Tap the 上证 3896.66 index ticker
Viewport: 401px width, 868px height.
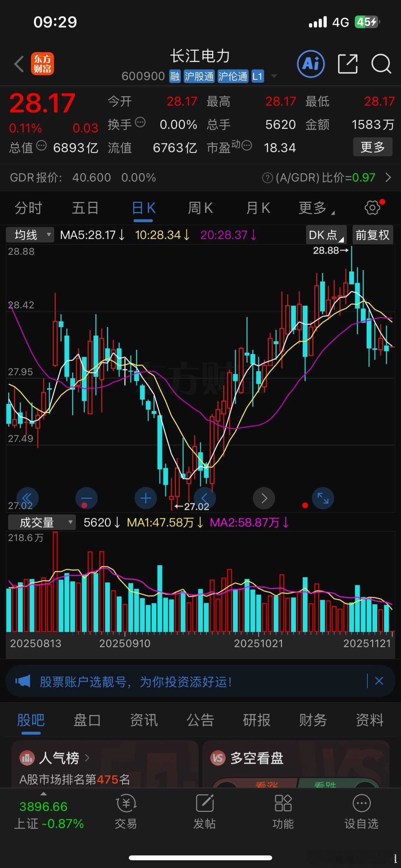pyautogui.click(x=48, y=815)
